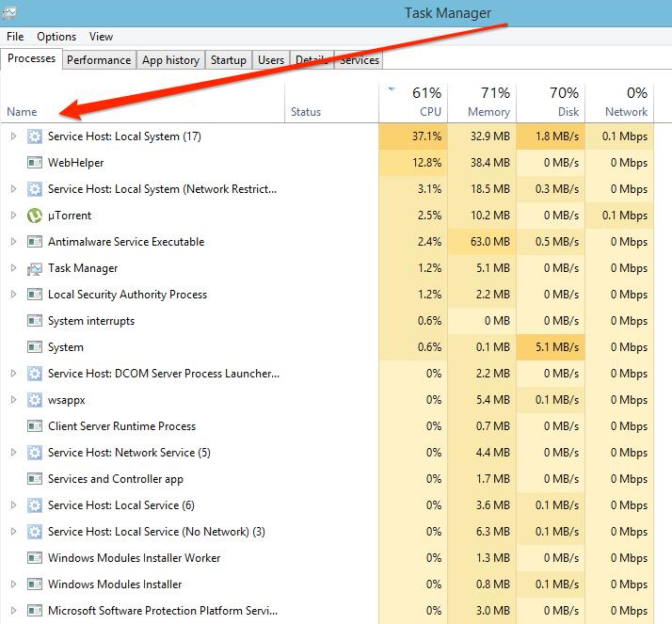Sort by the Disk usage column
672x624 pixels.
(550, 103)
